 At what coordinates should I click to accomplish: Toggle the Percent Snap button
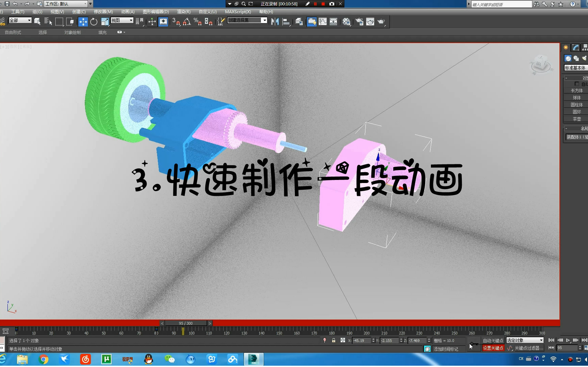pyautogui.click(x=197, y=22)
